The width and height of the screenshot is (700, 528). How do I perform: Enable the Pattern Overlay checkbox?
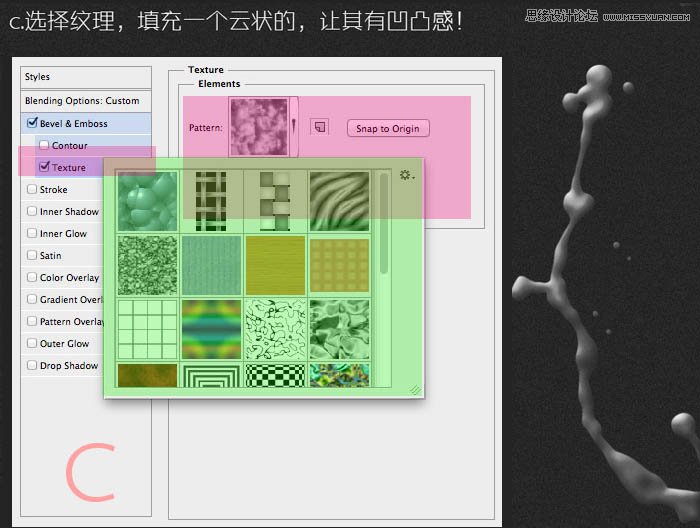click(x=32, y=320)
